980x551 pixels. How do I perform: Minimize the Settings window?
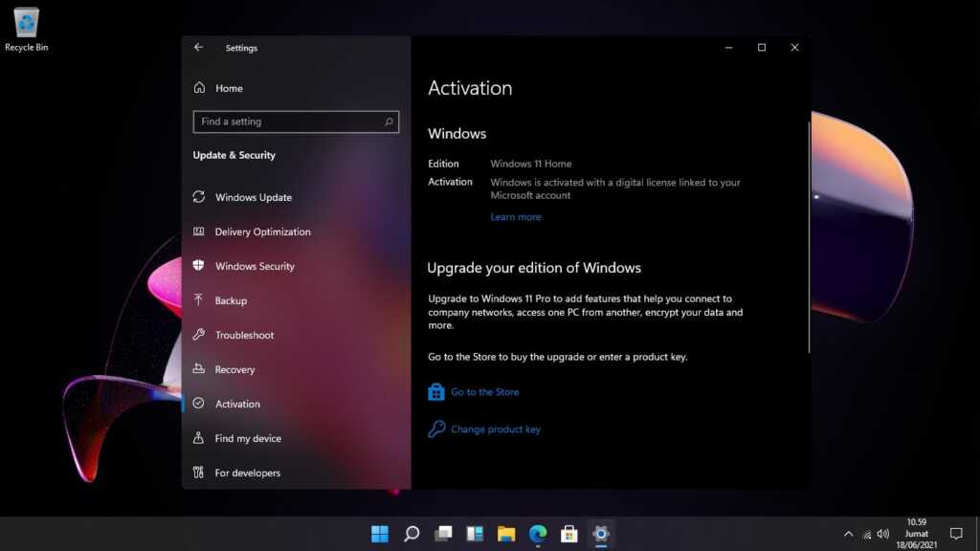coord(728,48)
